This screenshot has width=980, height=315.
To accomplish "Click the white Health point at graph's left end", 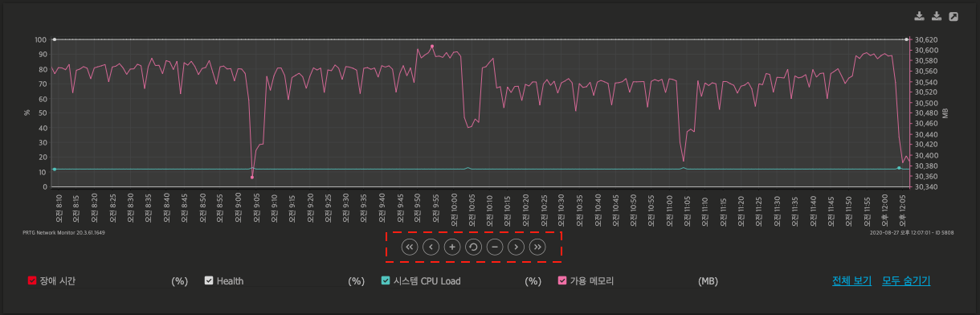I will click(x=54, y=39).
